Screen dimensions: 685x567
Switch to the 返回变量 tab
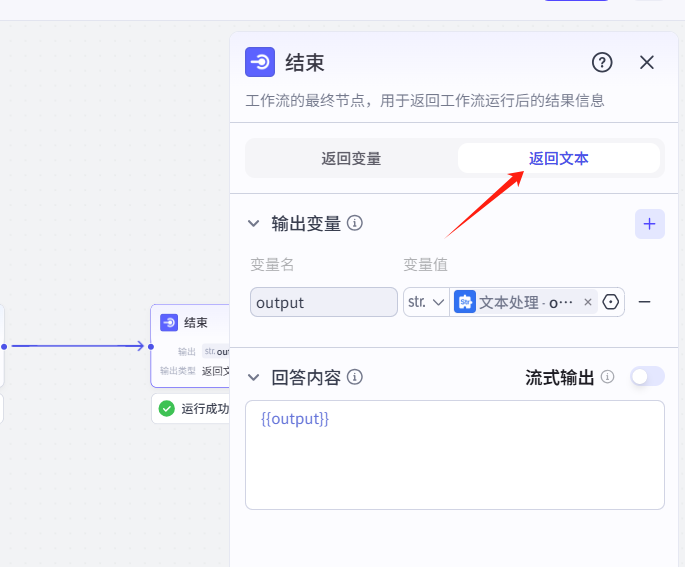pos(351,158)
